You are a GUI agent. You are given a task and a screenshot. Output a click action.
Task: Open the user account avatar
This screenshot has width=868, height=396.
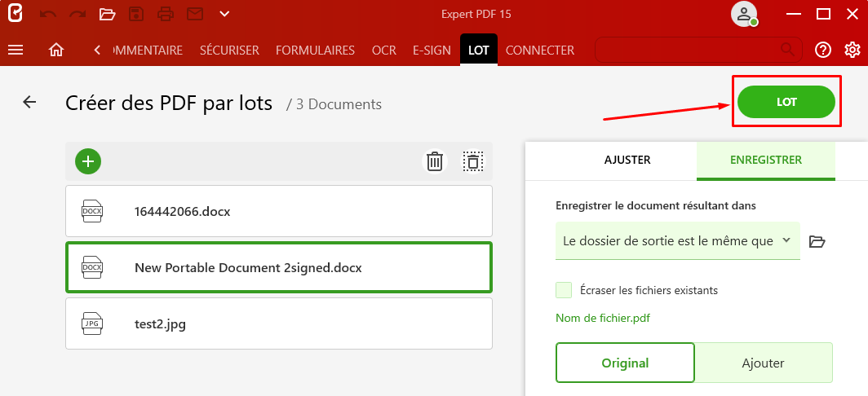tap(743, 15)
